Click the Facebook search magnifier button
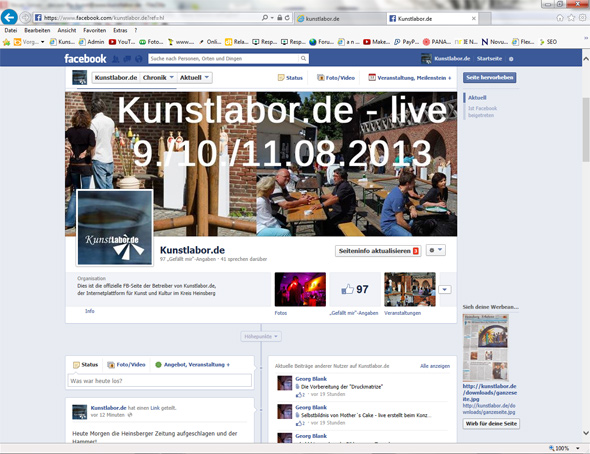The image size is (590, 454). [x=303, y=59]
